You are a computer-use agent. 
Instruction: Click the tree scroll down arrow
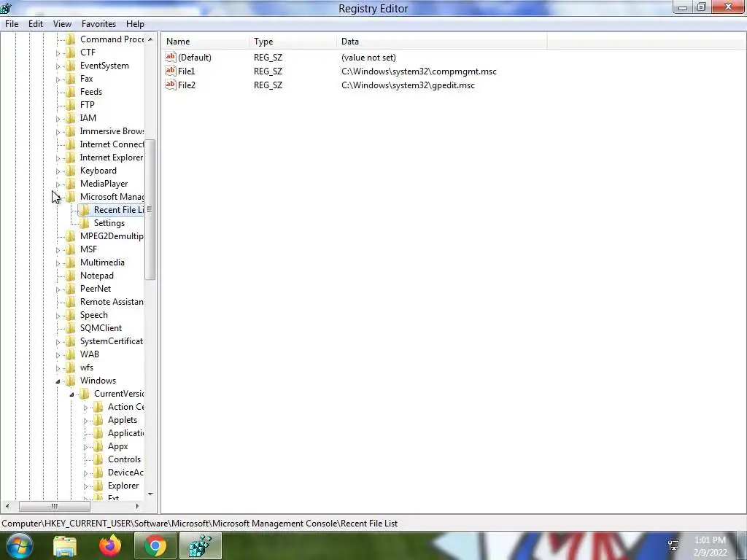(x=150, y=494)
